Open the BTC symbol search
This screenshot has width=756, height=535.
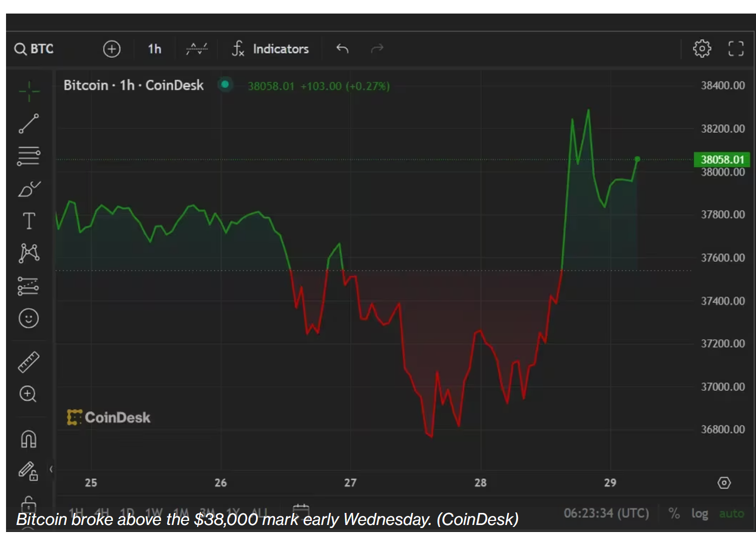pos(34,49)
